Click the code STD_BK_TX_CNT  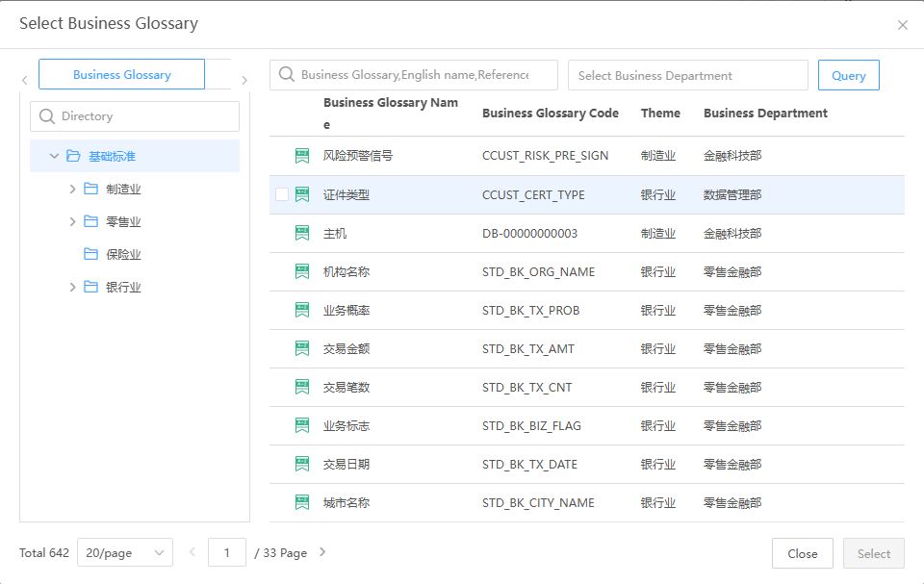pos(526,388)
